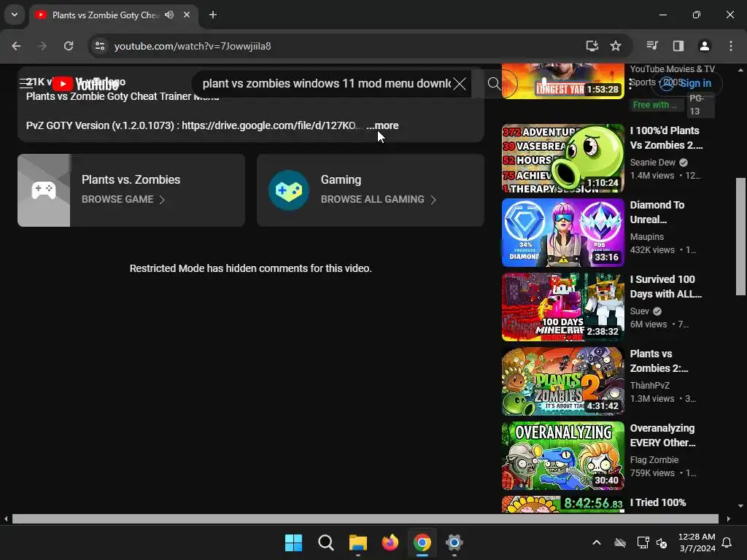
Task: Open a new browser tab
Action: pyautogui.click(x=213, y=15)
